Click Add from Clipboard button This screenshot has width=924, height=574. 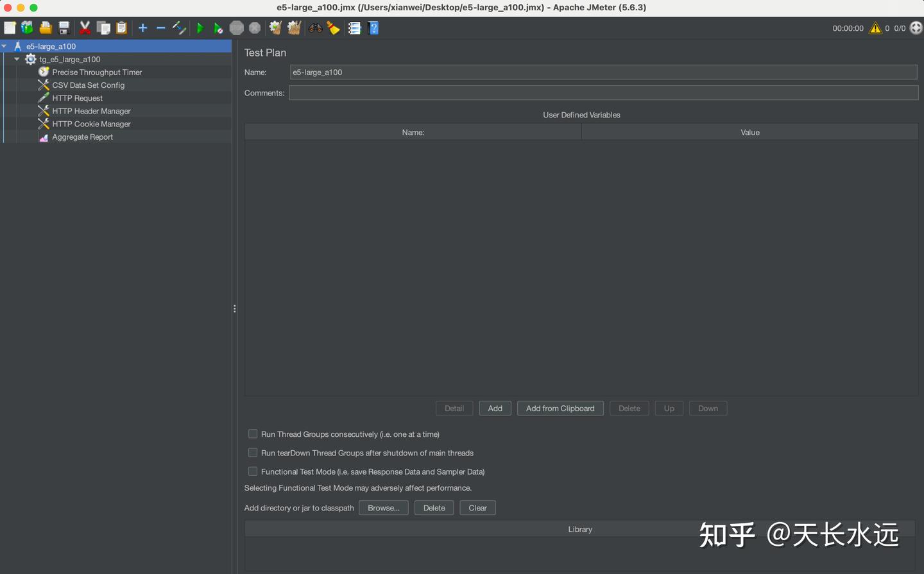tap(560, 409)
